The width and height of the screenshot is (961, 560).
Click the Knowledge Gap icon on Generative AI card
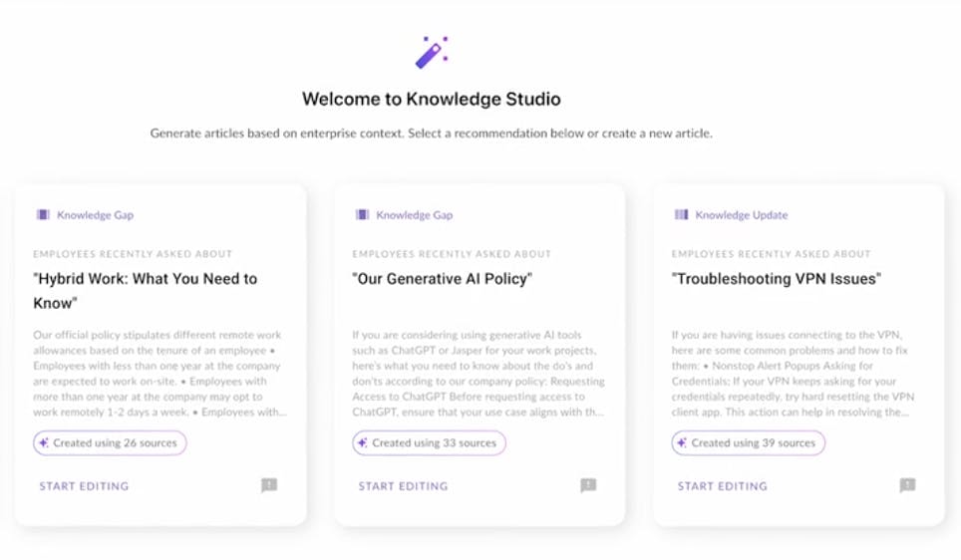362,214
